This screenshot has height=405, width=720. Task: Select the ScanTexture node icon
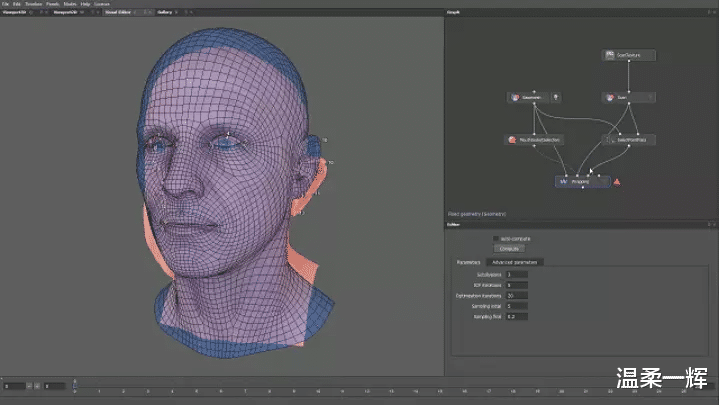tap(609, 55)
